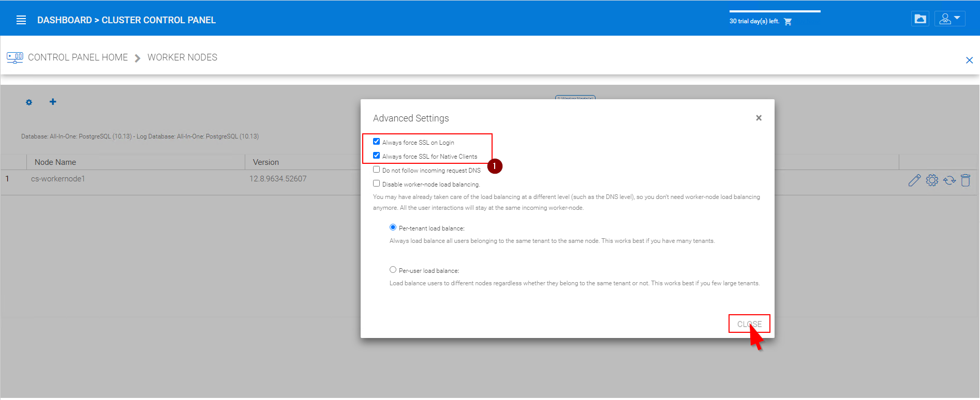Select Per-tenant load balance option

click(x=393, y=227)
